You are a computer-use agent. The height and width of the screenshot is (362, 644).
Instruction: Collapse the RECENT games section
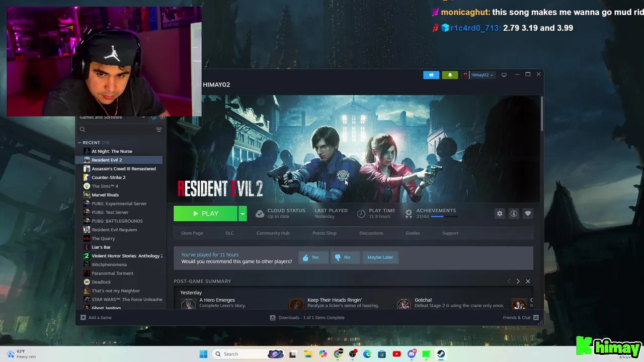point(79,143)
